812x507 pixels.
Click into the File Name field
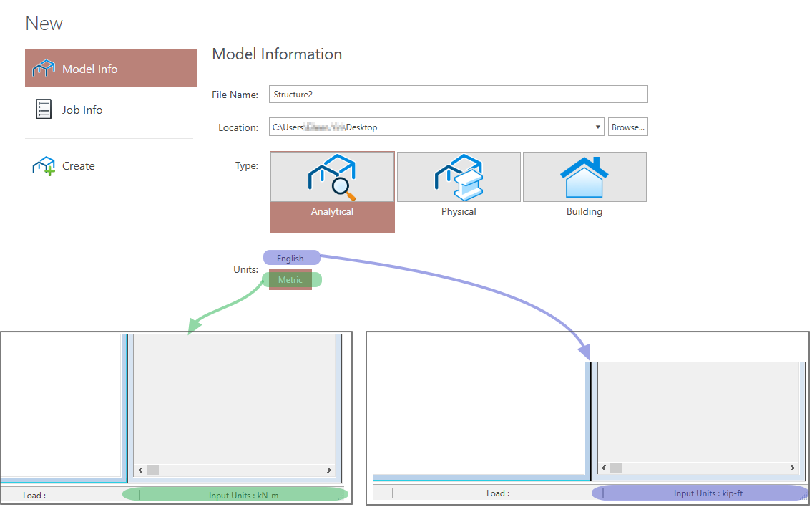pyautogui.click(x=458, y=94)
